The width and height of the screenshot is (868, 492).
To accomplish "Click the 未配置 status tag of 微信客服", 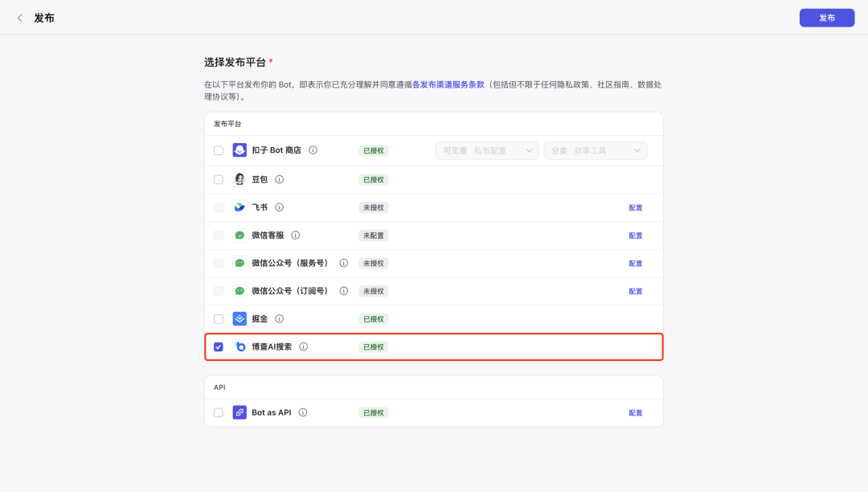I will coord(374,236).
